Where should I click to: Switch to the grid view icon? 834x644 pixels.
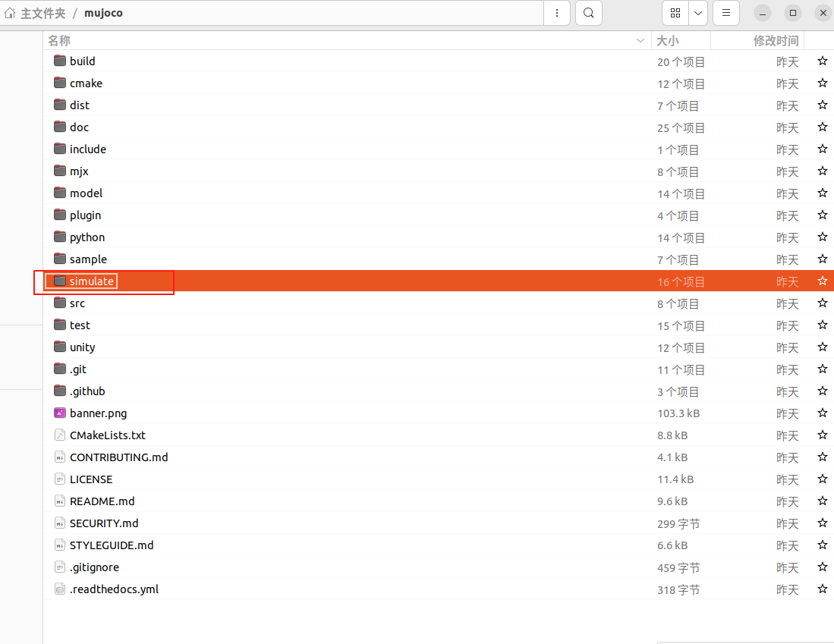pyautogui.click(x=675, y=13)
